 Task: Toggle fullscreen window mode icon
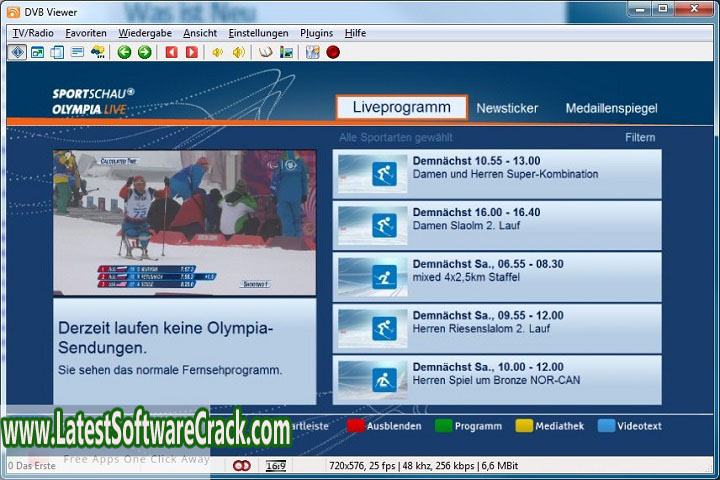coord(38,52)
